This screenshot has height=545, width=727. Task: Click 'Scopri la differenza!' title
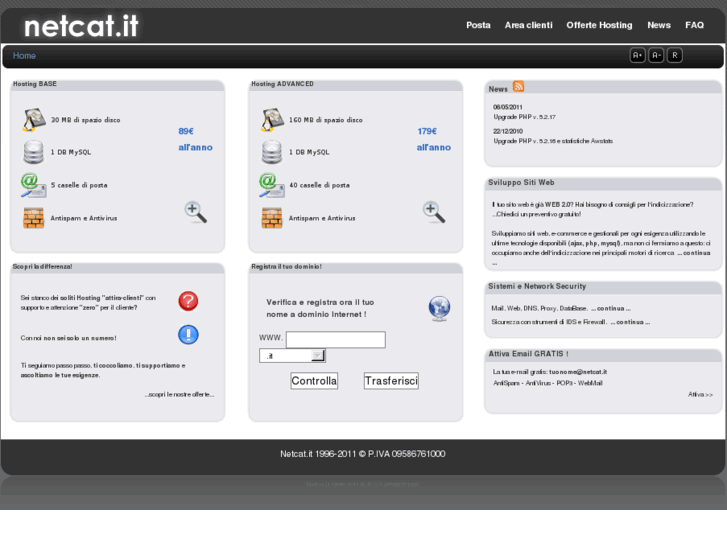[42, 267]
